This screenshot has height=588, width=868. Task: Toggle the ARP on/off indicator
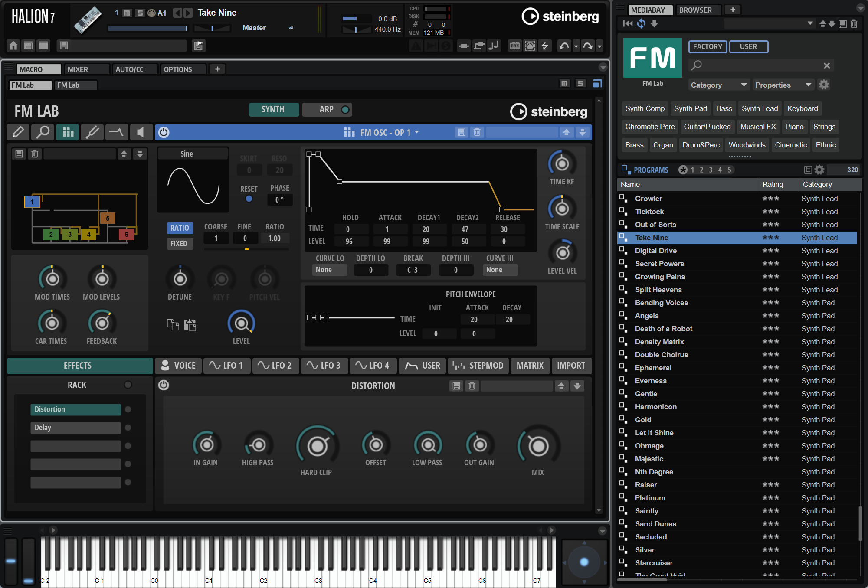(x=345, y=109)
